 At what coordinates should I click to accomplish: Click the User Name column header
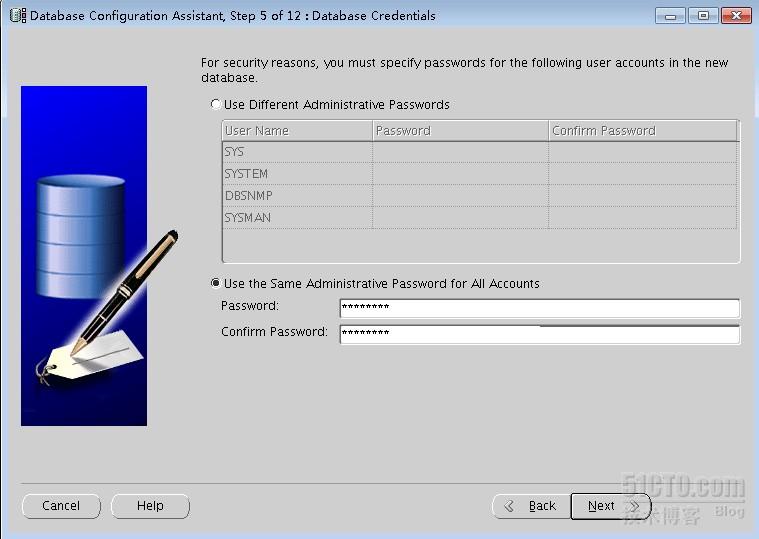(x=297, y=131)
